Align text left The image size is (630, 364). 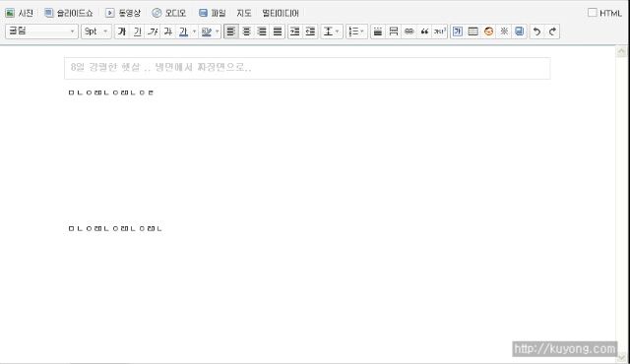point(231,31)
